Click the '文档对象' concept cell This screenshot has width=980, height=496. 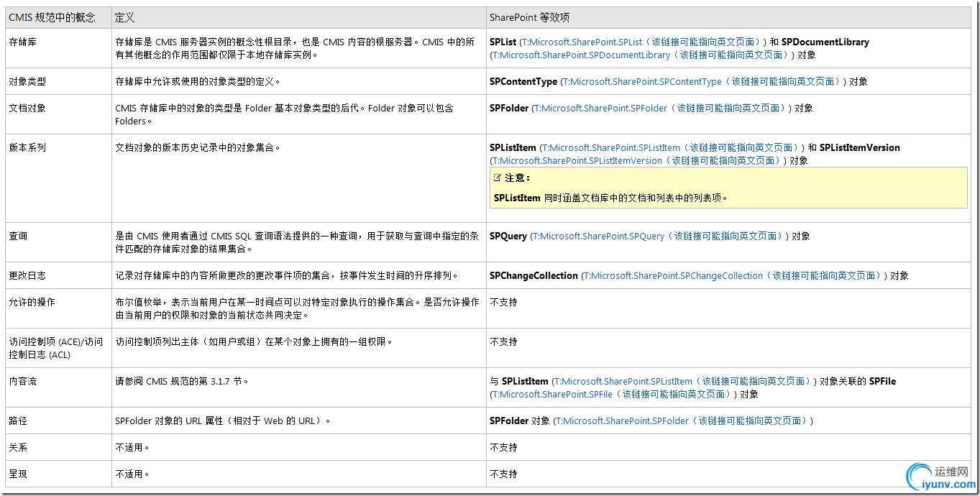point(58,115)
